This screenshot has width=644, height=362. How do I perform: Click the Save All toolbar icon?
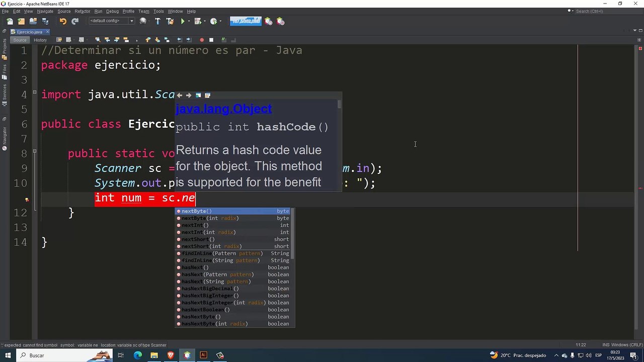(x=45, y=21)
